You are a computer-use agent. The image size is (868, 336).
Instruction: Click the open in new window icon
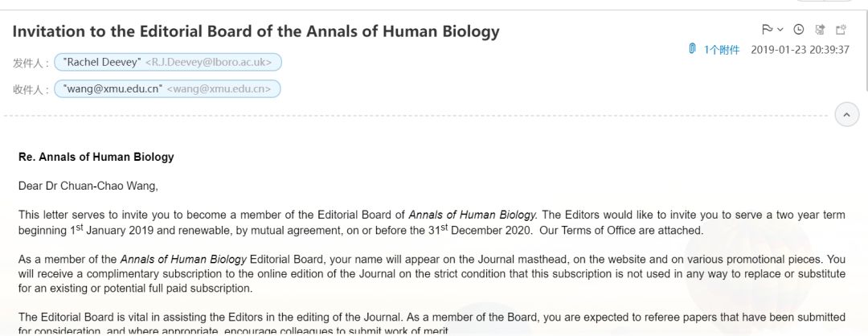point(841,30)
